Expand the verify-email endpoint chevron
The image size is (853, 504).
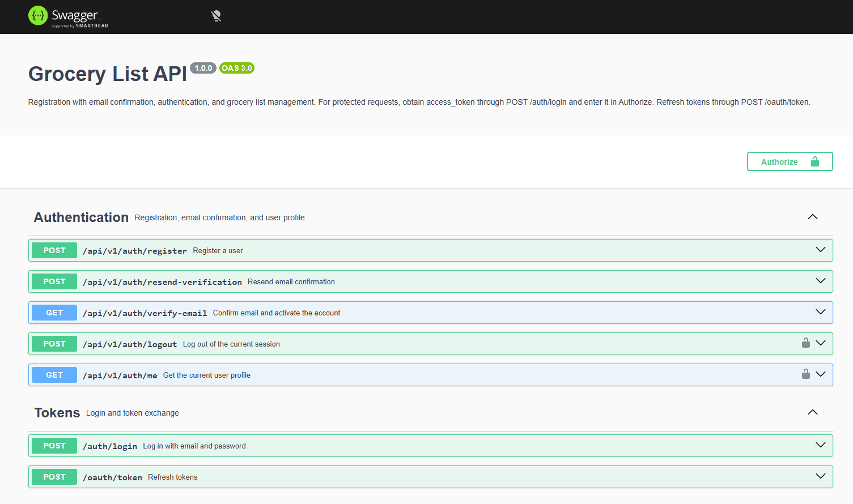click(x=820, y=312)
